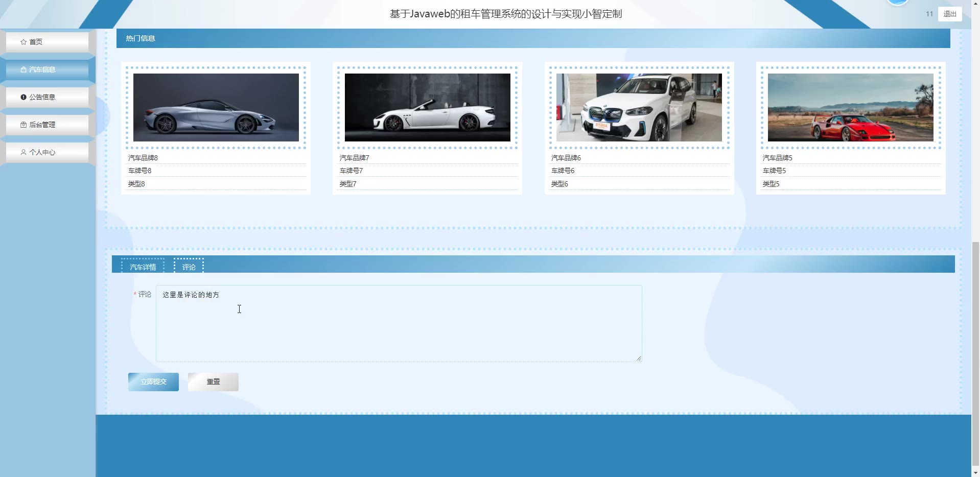Click the page title about 租车管理系统

point(506,14)
